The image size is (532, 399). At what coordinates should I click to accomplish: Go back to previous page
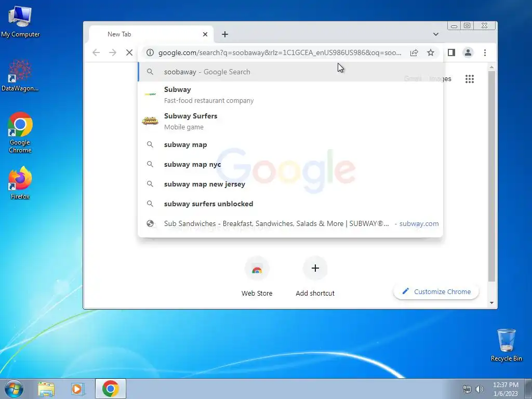point(96,52)
